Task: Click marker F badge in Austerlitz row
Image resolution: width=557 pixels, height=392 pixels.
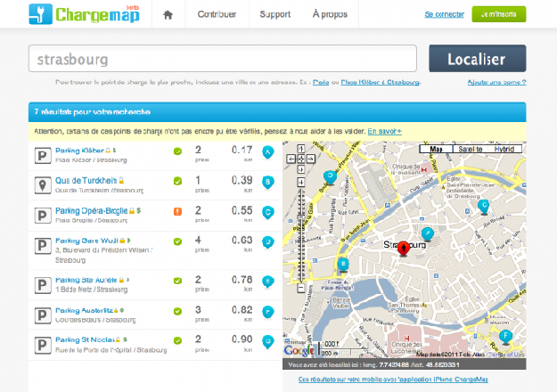Action: pyautogui.click(x=268, y=313)
